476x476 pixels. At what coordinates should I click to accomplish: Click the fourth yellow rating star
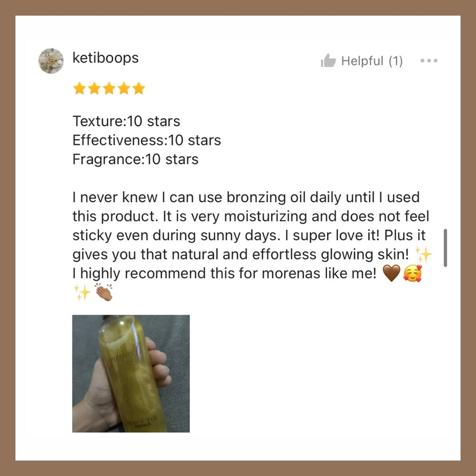(124, 89)
